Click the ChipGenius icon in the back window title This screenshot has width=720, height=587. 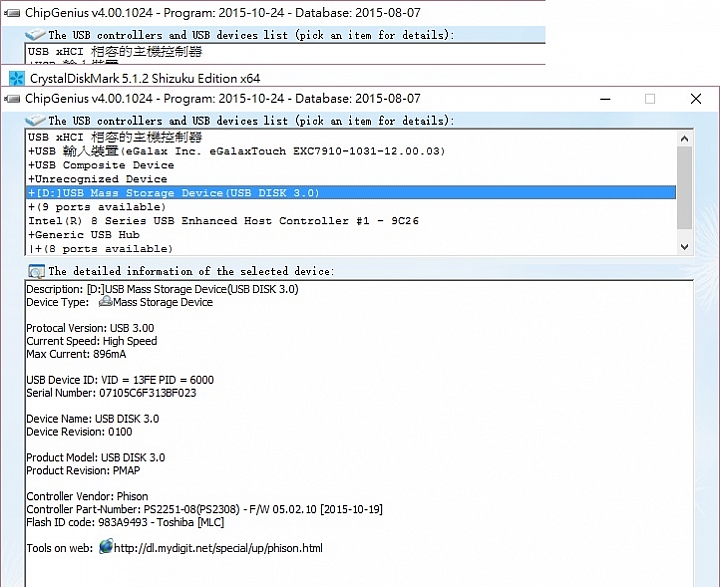pyautogui.click(x=12, y=13)
